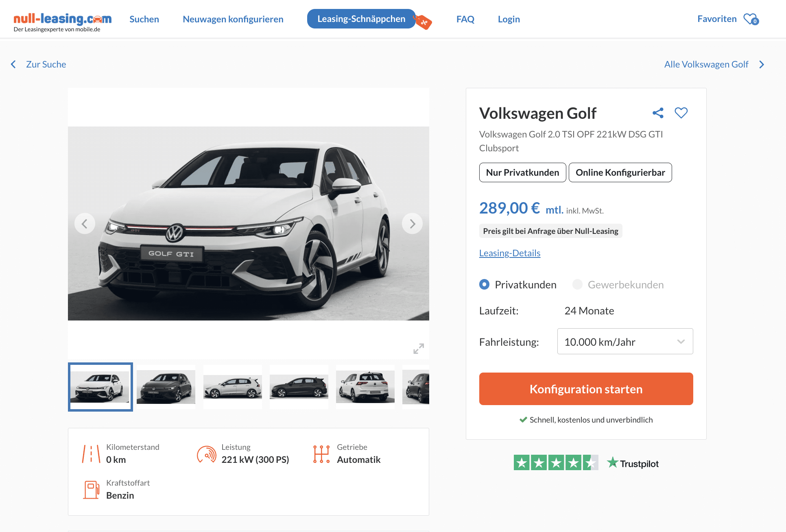Share this Volkswagen Golf offer

(658, 113)
